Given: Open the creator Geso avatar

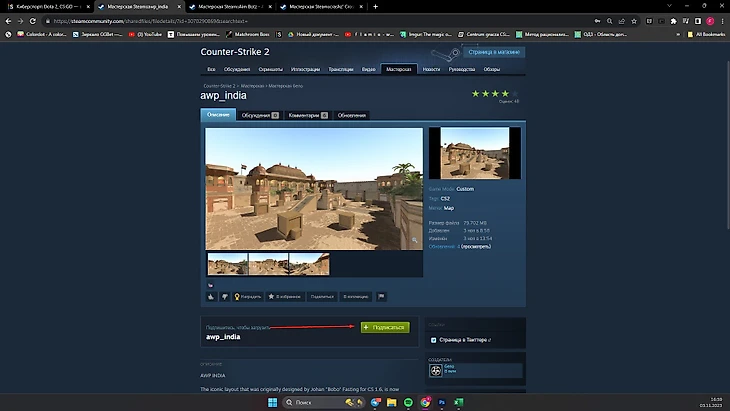Looking at the screenshot, I should [x=435, y=370].
